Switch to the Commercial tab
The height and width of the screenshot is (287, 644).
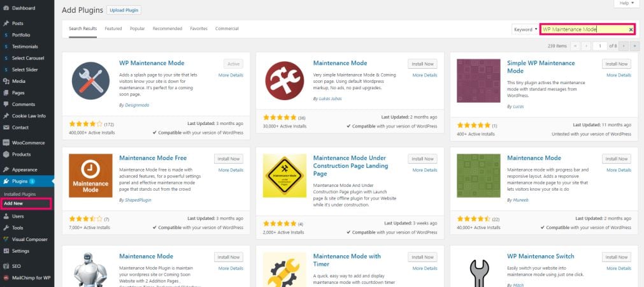click(227, 29)
